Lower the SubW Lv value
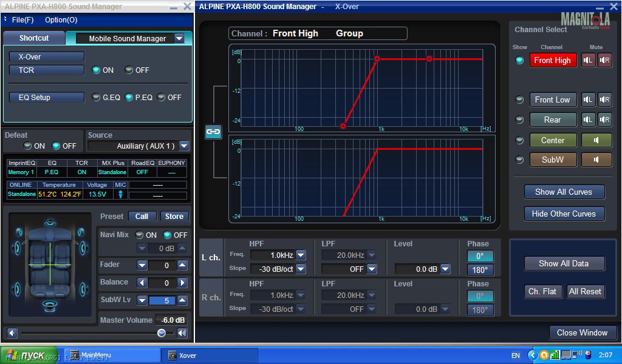Screen dimensions: 622x364 [142, 300]
